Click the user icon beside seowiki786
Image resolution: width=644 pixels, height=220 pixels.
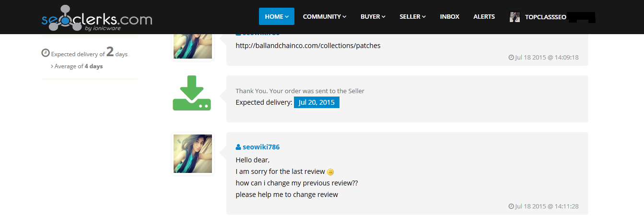tap(238, 147)
